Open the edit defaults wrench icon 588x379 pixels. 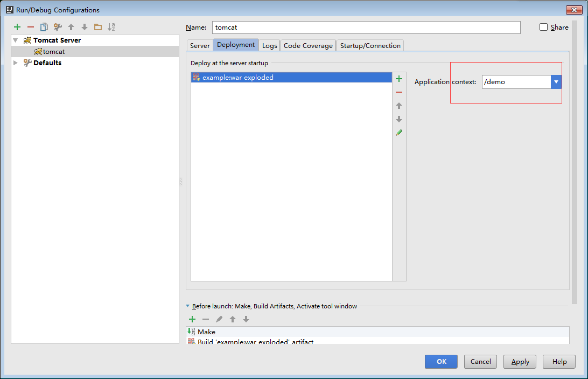[58, 27]
